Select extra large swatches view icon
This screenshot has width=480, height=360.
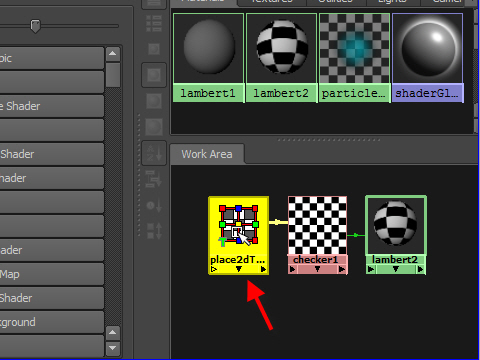tap(154, 127)
